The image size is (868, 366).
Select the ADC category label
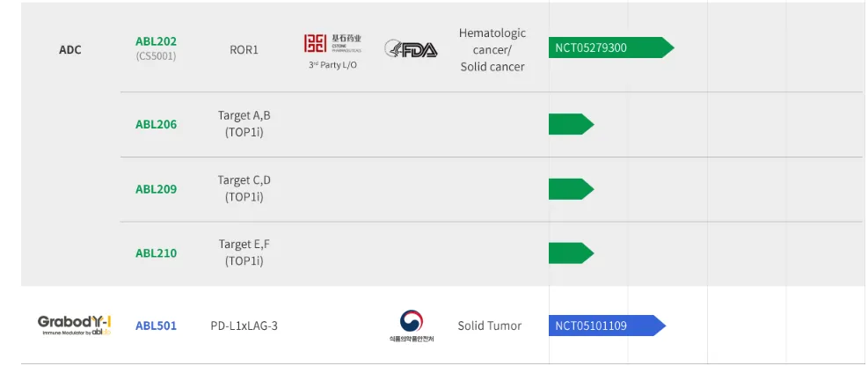[x=70, y=50]
